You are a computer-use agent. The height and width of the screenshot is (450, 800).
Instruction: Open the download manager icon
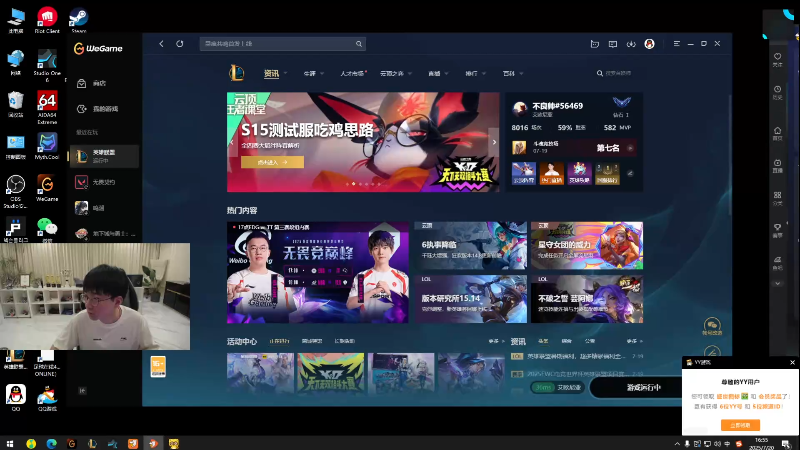pos(631,44)
